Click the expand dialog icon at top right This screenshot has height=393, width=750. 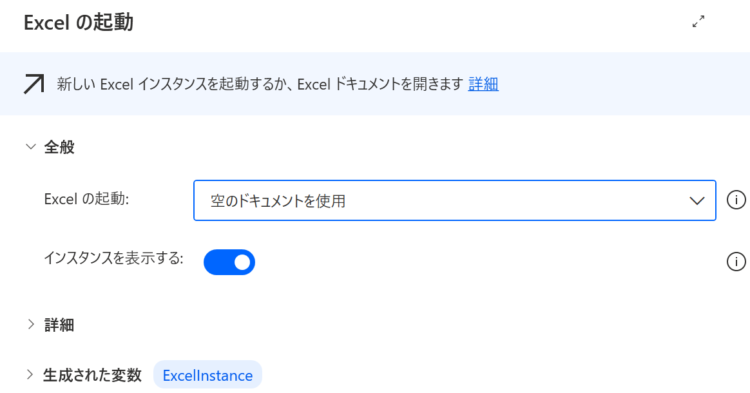click(x=698, y=22)
